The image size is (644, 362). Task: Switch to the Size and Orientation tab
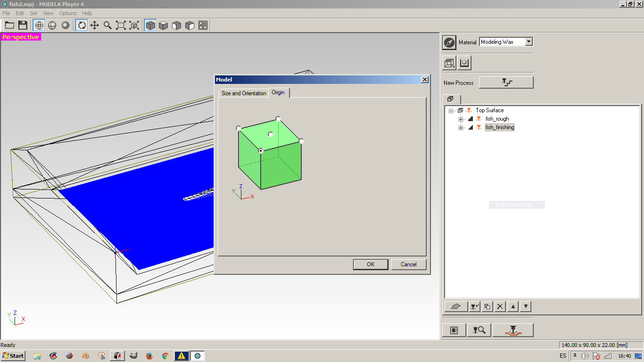click(243, 93)
